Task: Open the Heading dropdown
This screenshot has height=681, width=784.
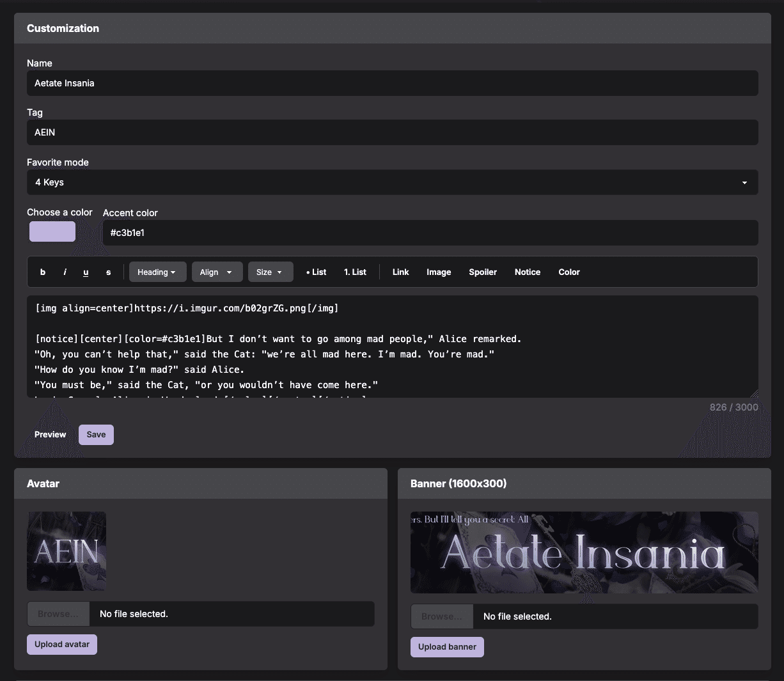Action: [x=158, y=272]
